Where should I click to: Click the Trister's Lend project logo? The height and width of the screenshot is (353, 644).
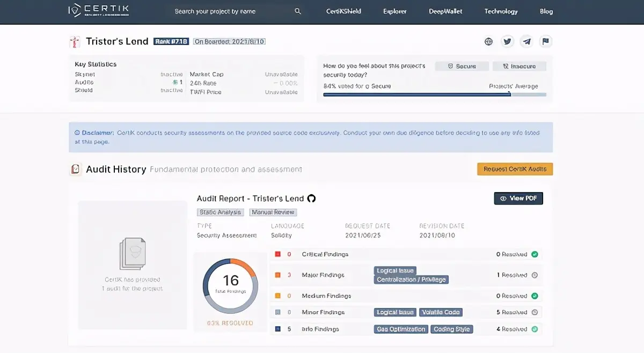[x=75, y=42]
